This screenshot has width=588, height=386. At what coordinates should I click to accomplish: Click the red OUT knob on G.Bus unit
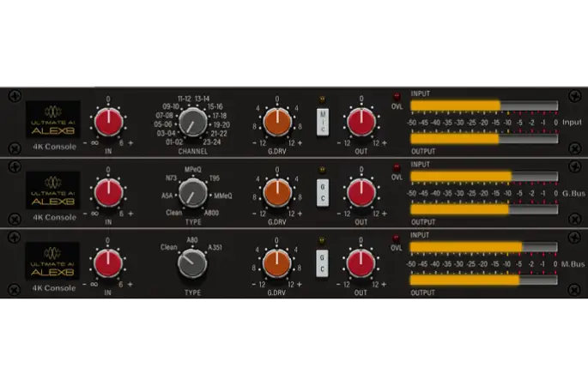click(x=361, y=192)
